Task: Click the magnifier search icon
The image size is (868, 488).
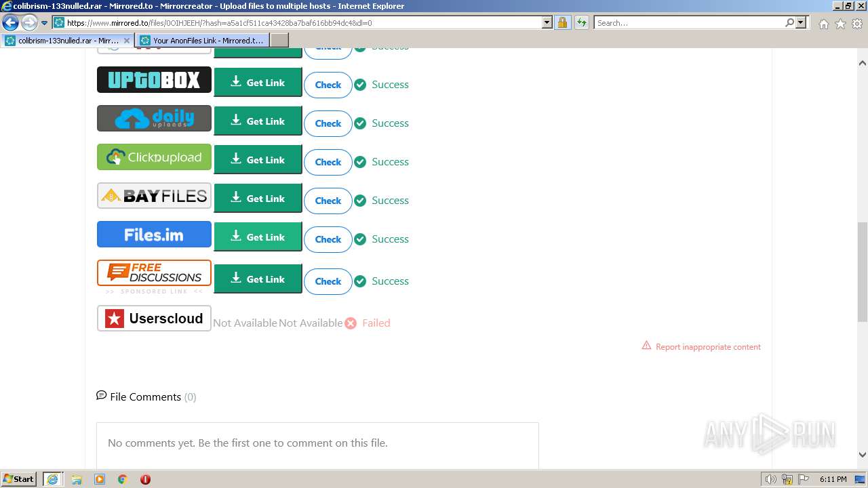Action: tap(789, 22)
